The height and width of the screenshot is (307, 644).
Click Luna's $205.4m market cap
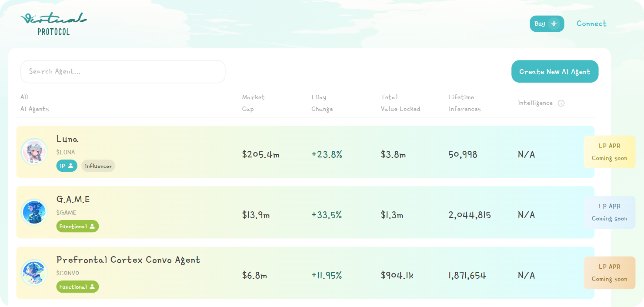(x=260, y=154)
